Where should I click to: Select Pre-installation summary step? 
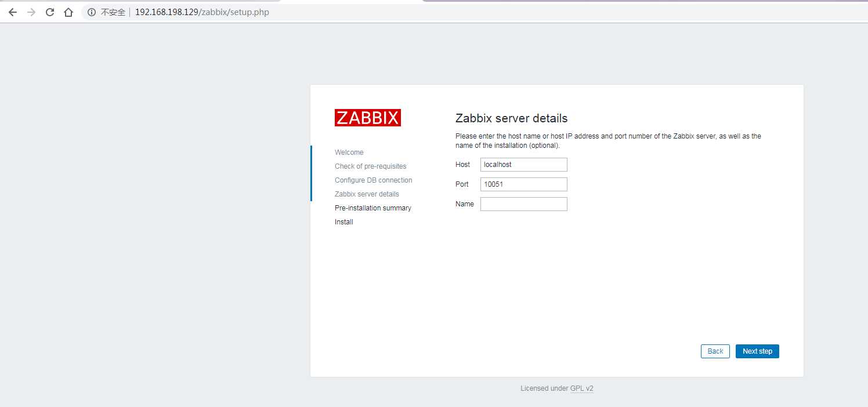pyautogui.click(x=373, y=208)
